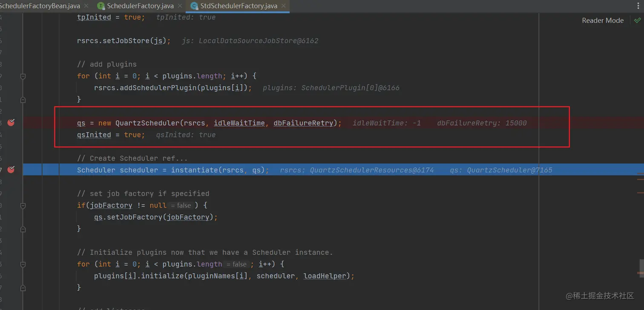Viewport: 644px width, 310px height.
Task: Click the '// set job factory if specified' comment
Action: [143, 194]
